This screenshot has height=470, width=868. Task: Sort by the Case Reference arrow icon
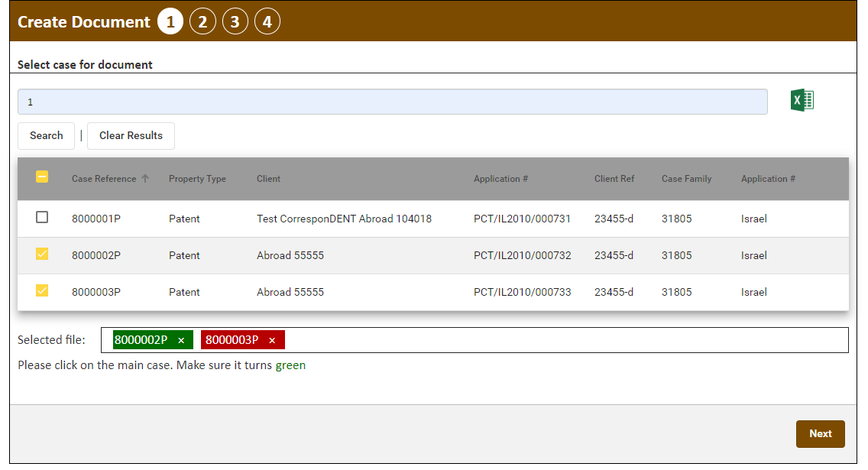click(145, 178)
